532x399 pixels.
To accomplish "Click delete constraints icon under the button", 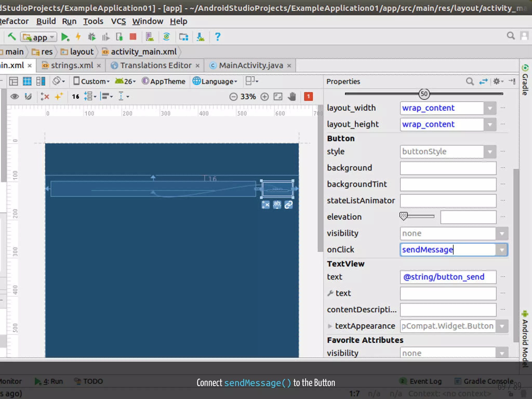I will point(265,205).
